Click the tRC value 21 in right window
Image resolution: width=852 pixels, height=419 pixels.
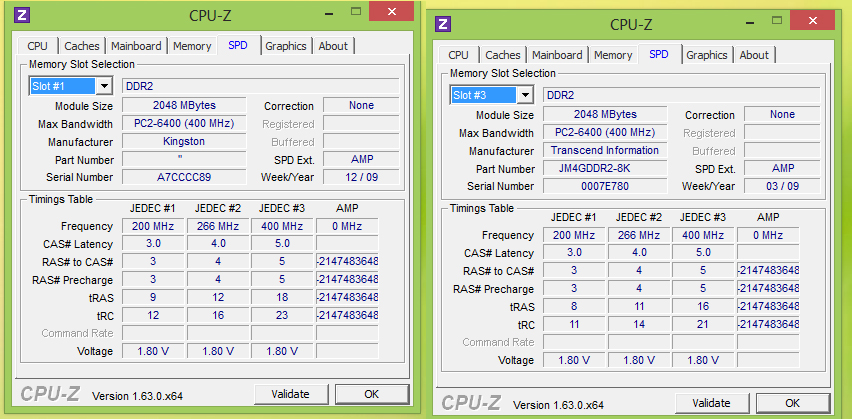(703, 324)
